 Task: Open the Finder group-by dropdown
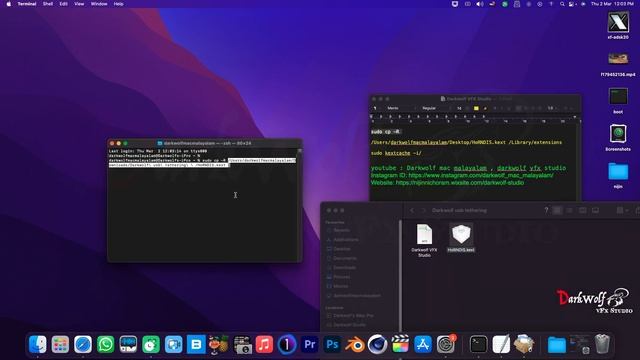click(622, 210)
